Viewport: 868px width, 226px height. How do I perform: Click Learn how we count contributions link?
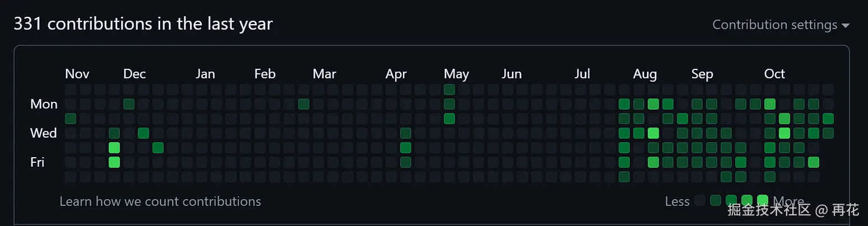160,201
